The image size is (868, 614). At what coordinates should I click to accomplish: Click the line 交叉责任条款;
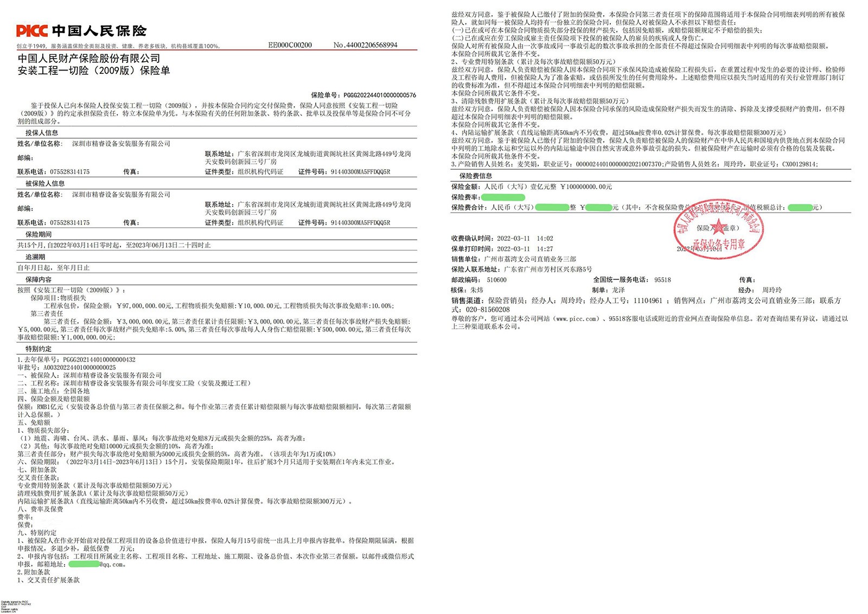point(39,478)
